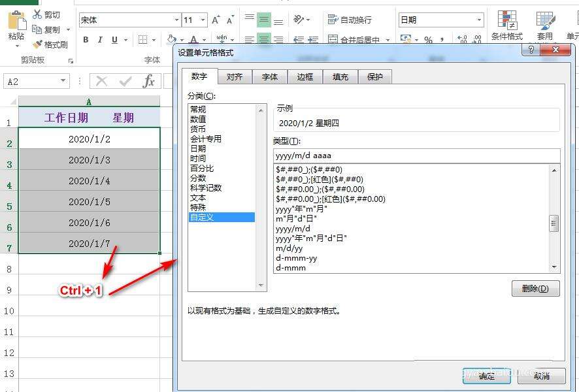
Task: Toggle underline formatting
Action: click(113, 39)
